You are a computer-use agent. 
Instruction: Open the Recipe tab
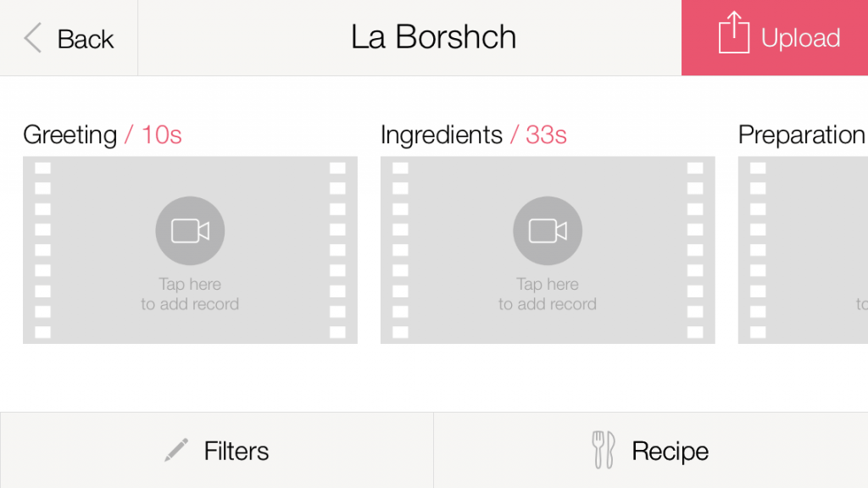click(670, 451)
